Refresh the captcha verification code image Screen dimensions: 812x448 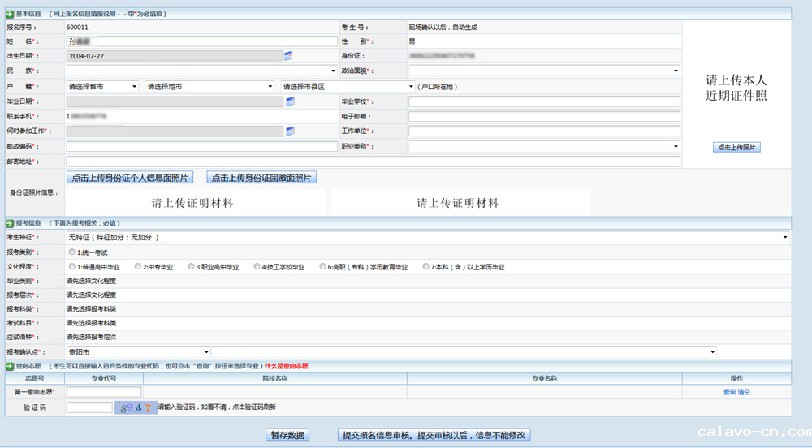pos(135,407)
